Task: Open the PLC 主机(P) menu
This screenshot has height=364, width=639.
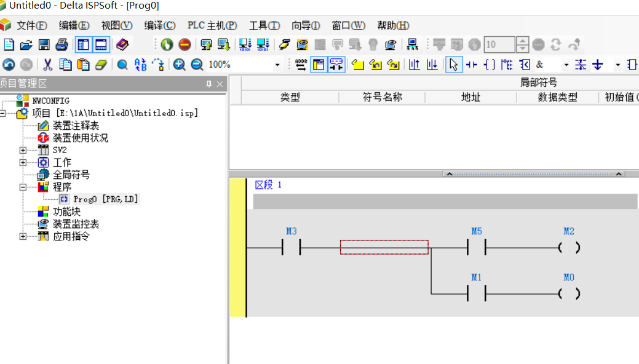Action: [x=212, y=26]
